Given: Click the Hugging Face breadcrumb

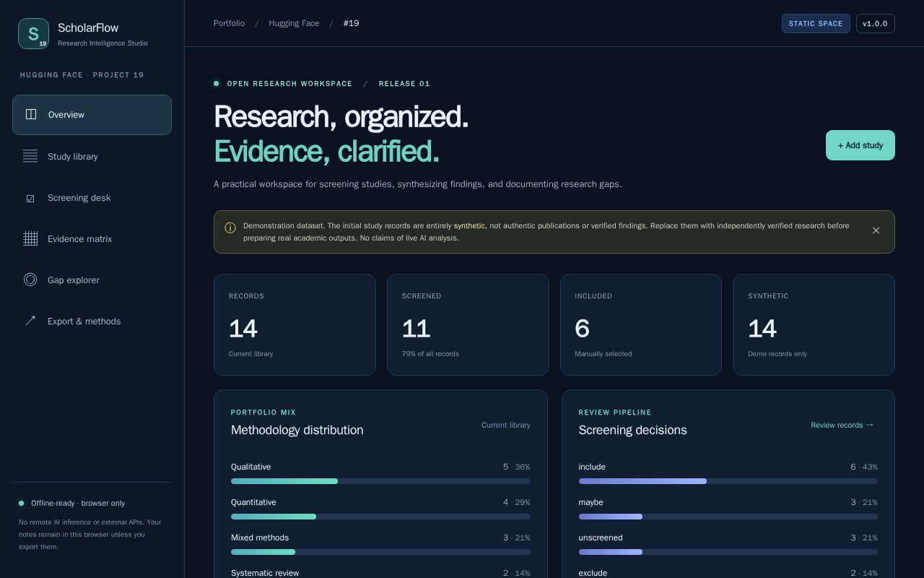Looking at the screenshot, I should click(294, 23).
